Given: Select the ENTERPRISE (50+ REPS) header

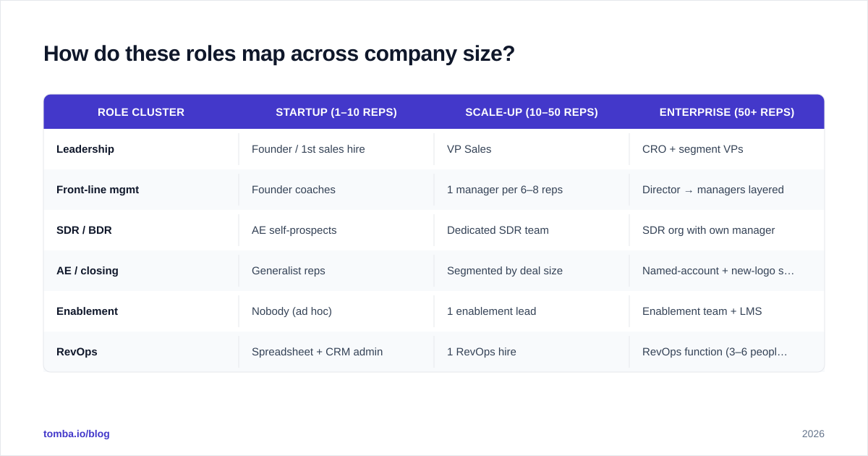Looking at the screenshot, I should pos(727,112).
